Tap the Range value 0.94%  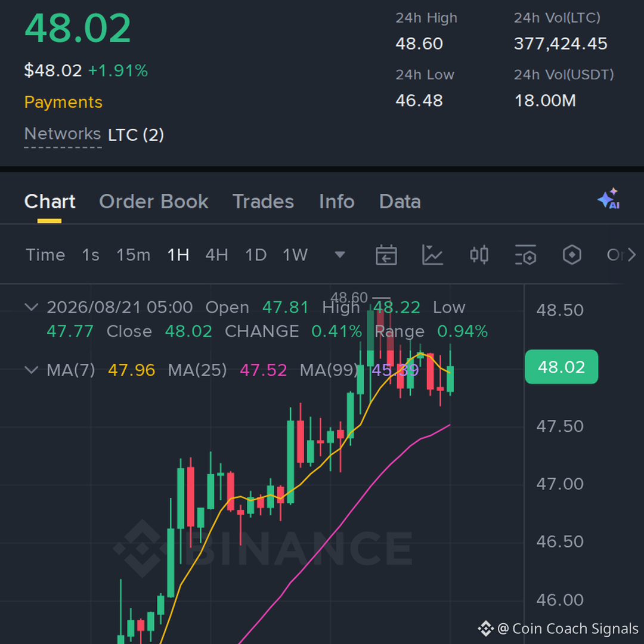(x=463, y=331)
